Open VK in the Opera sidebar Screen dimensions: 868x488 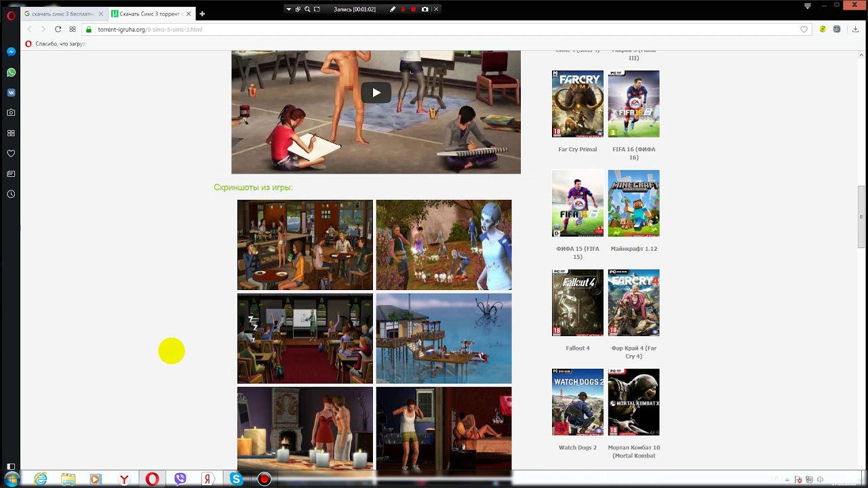point(11,92)
